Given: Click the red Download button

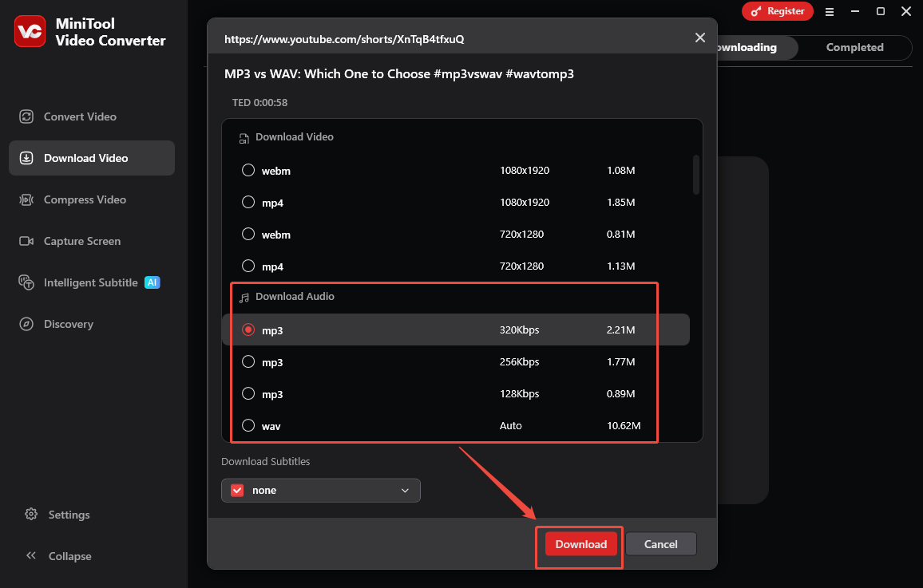Looking at the screenshot, I should pos(581,544).
